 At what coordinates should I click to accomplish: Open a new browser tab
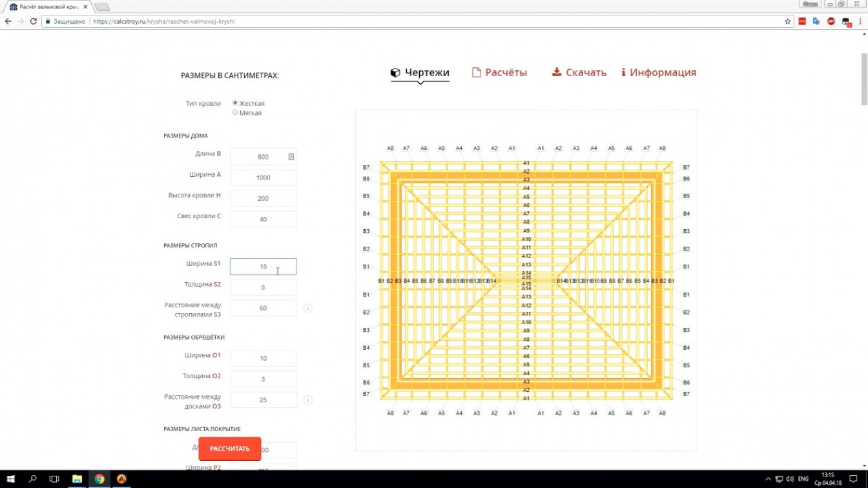tap(101, 7)
